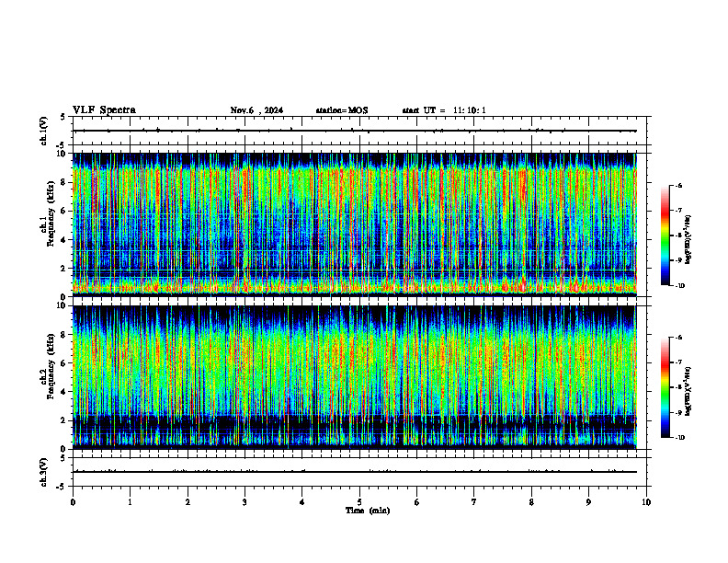Click the "10" time-axis end tick label

click(646, 502)
